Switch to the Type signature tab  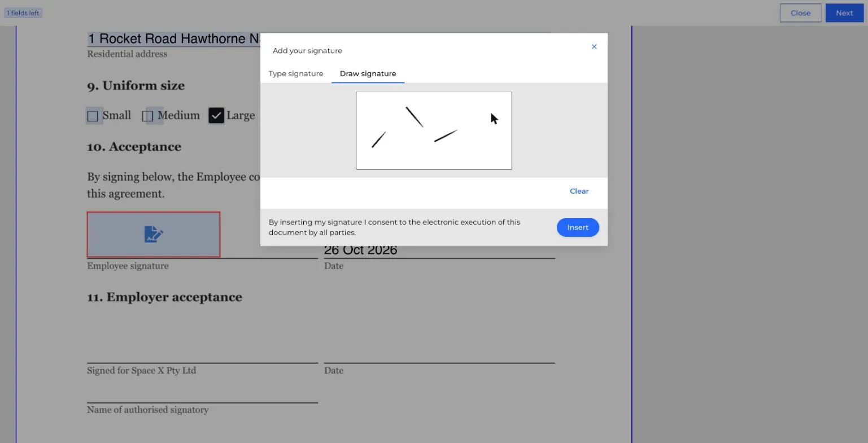click(296, 73)
